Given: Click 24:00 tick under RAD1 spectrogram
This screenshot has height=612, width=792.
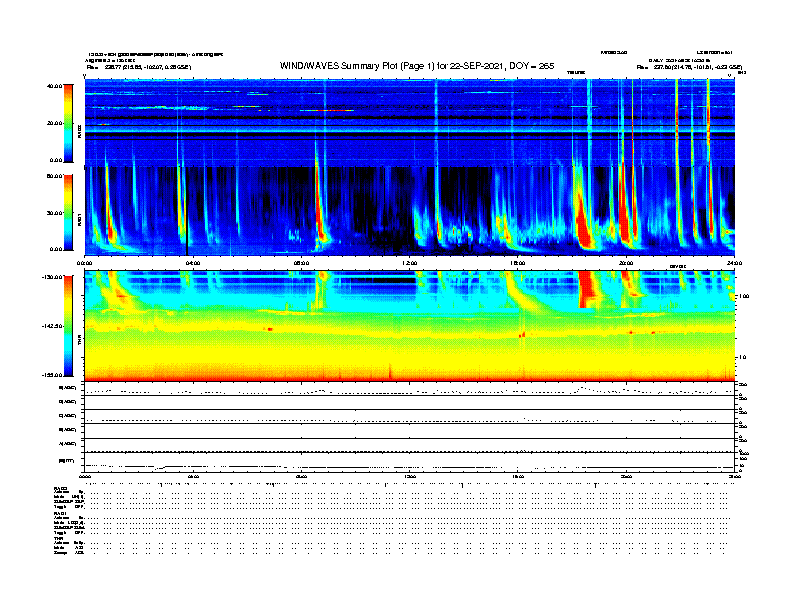Looking at the screenshot, I should coord(734,263).
